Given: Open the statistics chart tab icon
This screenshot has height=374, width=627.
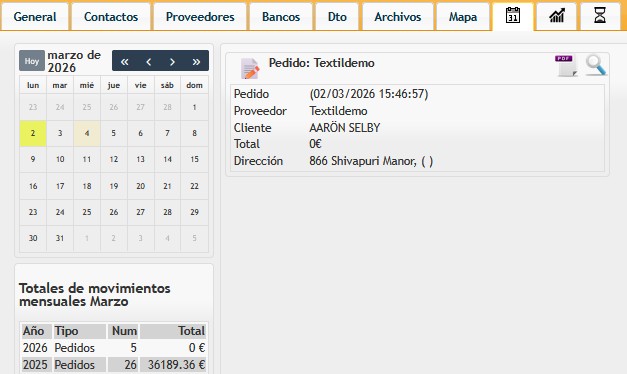Looking at the screenshot, I should 557,16.
